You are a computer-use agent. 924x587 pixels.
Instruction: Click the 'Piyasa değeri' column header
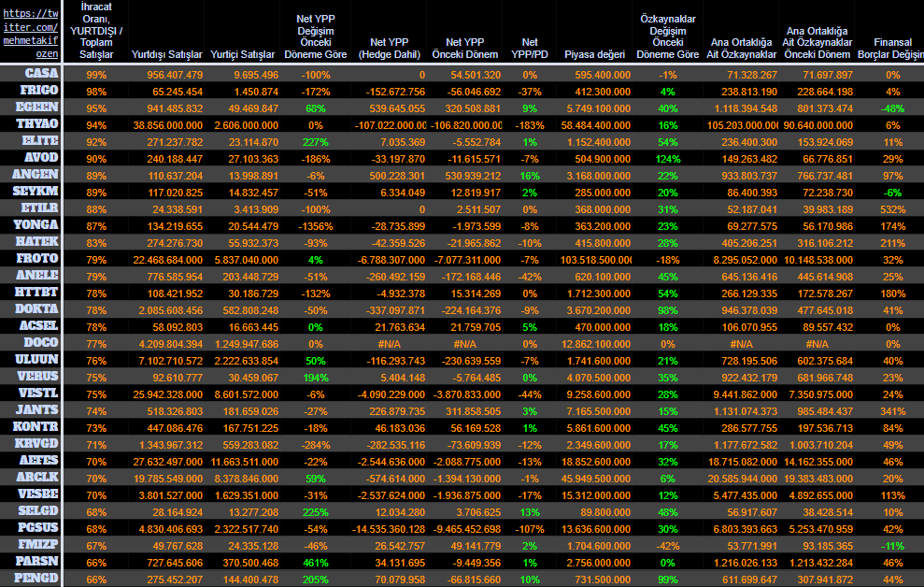pyautogui.click(x=594, y=55)
